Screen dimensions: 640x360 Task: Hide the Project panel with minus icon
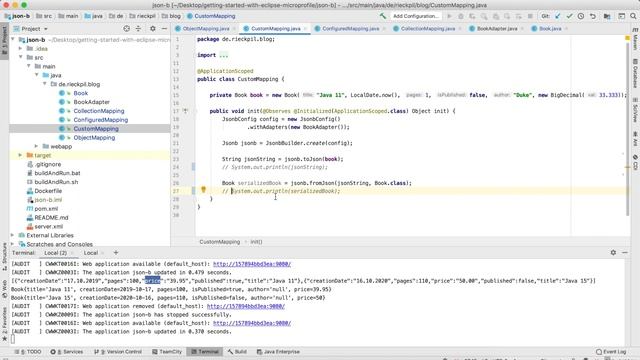164,29
